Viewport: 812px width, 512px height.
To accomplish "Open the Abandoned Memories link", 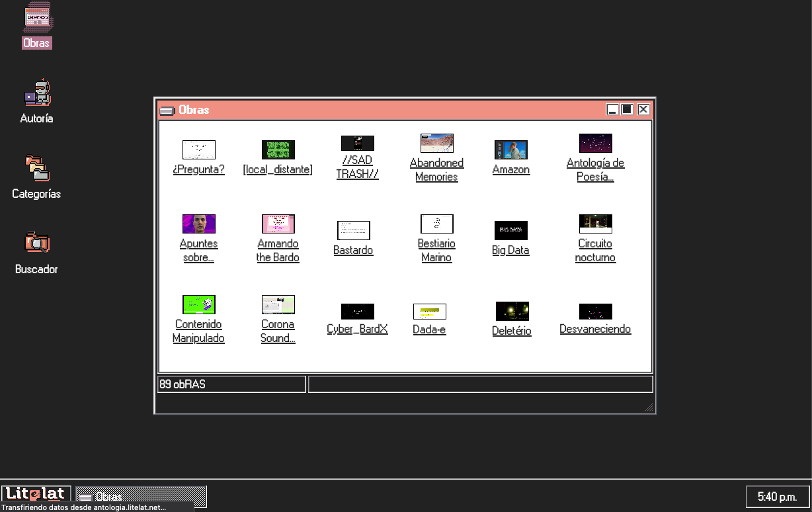I will 436,170.
